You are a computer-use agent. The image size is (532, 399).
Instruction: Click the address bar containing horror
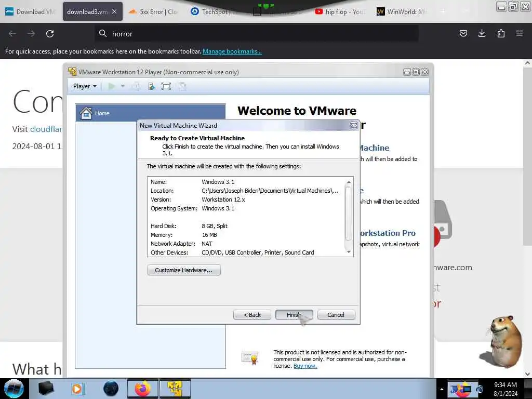(257, 34)
